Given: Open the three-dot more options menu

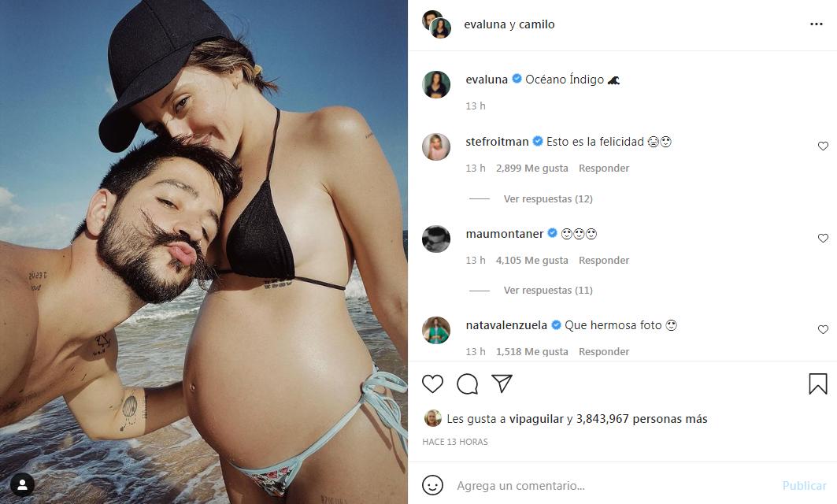Looking at the screenshot, I should tap(817, 24).
